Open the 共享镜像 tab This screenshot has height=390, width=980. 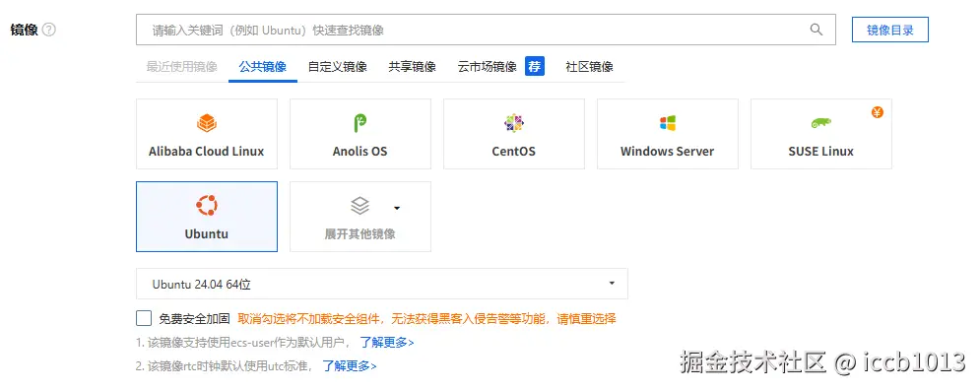pyautogui.click(x=412, y=67)
